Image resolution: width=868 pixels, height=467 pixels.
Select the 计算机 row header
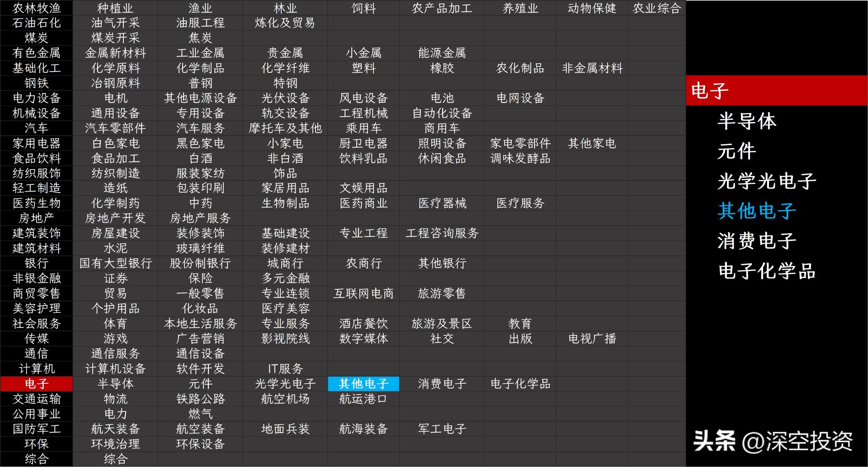coord(36,369)
